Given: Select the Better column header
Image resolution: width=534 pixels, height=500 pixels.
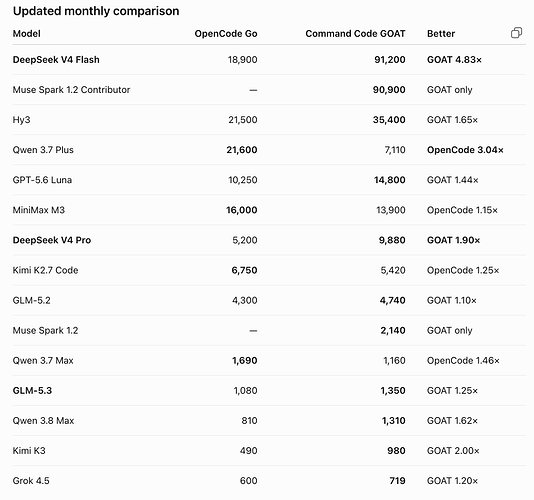Looking at the screenshot, I should pos(441,34).
